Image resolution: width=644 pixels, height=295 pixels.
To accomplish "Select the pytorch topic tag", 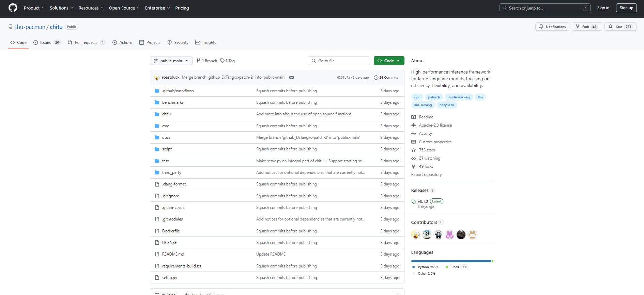I will tap(434, 97).
